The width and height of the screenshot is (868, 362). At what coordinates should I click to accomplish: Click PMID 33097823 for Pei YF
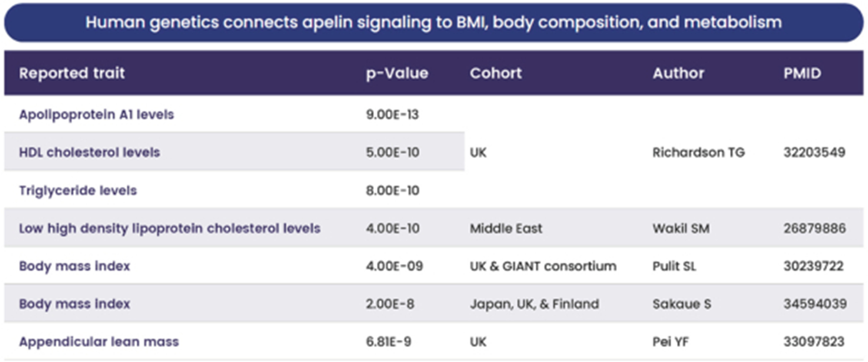point(813,342)
